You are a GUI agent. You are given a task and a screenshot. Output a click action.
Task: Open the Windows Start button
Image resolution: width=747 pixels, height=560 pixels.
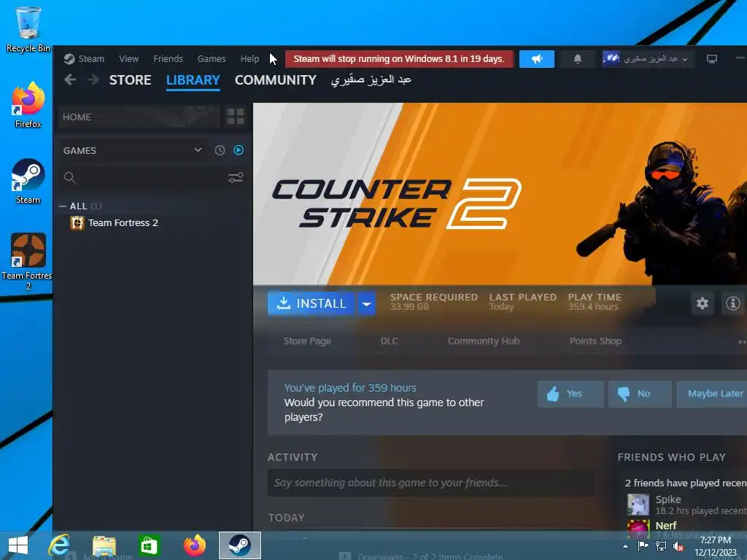[x=18, y=545]
